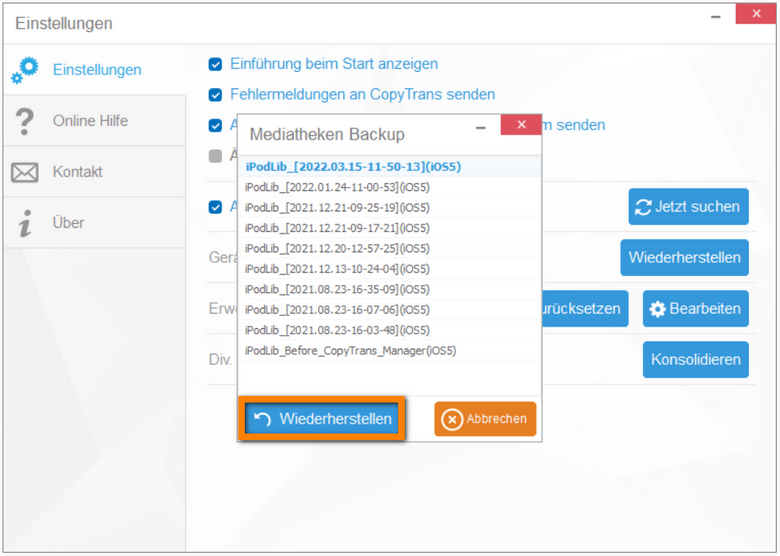Select backup iPodLib_[2021.08.23-16-07-06](iOS5)
Image resolution: width=780 pixels, height=556 pixels.
click(390, 310)
